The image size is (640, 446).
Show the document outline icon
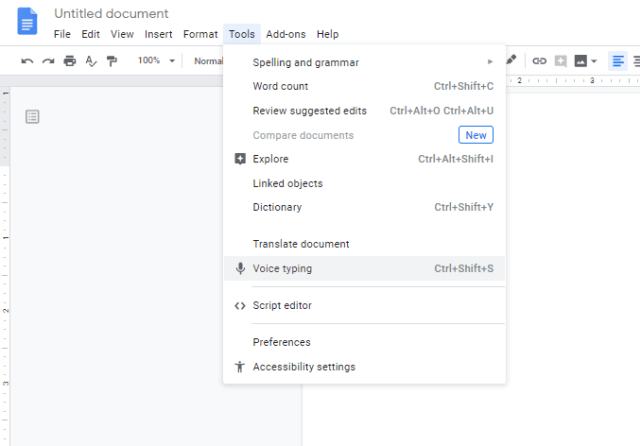point(32,117)
